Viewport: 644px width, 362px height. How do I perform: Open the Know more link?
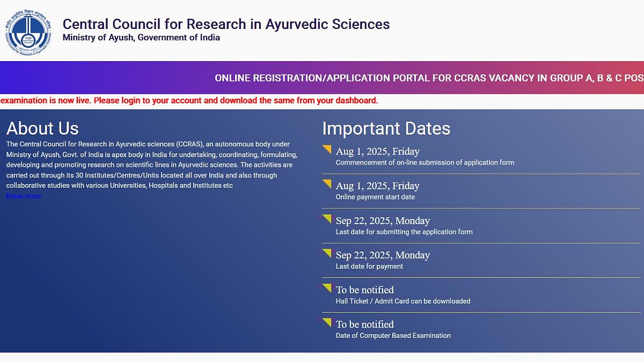pos(24,196)
